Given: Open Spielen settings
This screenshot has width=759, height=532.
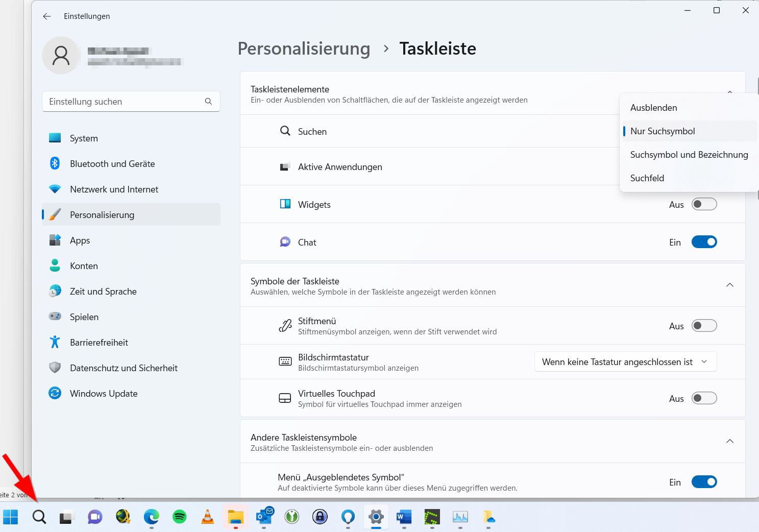Looking at the screenshot, I should 131,317.
